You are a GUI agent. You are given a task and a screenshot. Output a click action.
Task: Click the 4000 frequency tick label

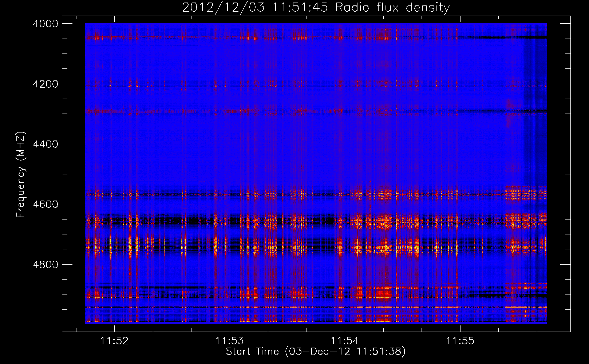(46, 24)
